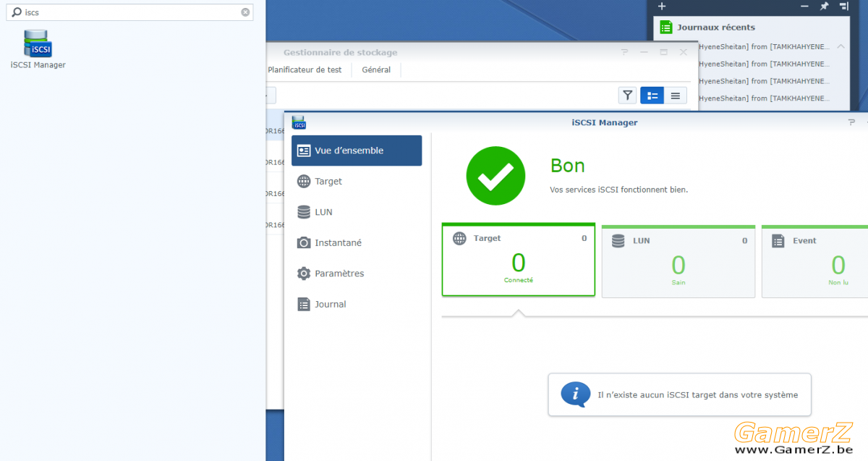Click the widget panel dock-to-side icon
This screenshot has height=461, width=868.
pyautogui.click(x=843, y=6)
